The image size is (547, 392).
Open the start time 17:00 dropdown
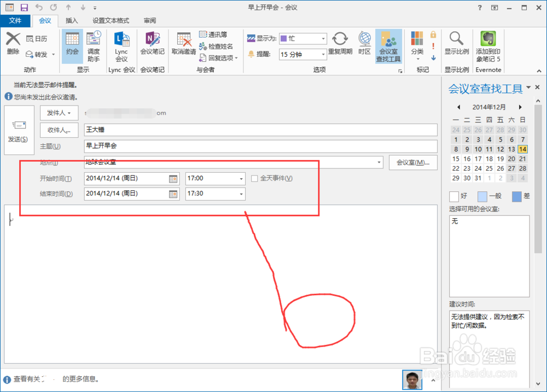pos(241,179)
